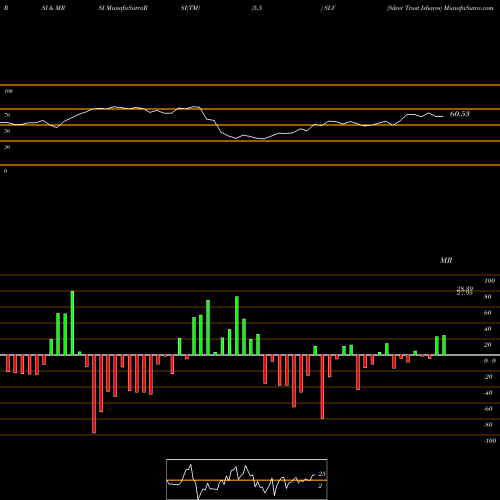Click the 70 level label on RSI axis
Screen dimensions: 500x500
pyautogui.click(x=7, y=115)
